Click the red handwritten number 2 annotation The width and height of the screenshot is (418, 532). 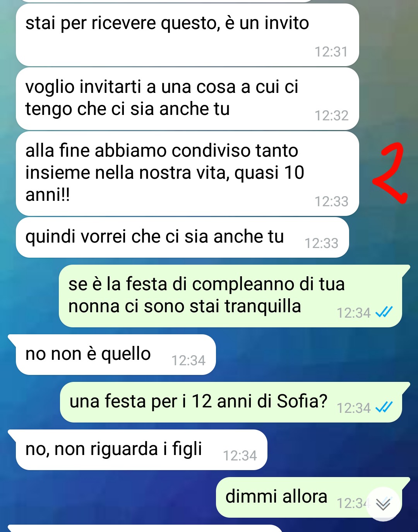click(x=390, y=173)
